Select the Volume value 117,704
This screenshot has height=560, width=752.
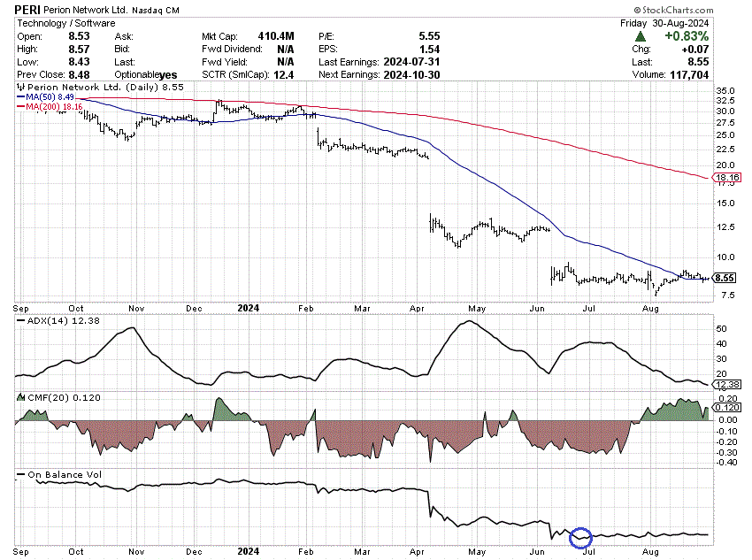(x=688, y=75)
